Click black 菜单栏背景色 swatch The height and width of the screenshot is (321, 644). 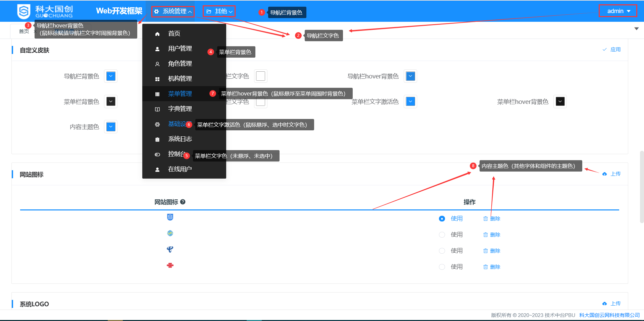point(111,101)
